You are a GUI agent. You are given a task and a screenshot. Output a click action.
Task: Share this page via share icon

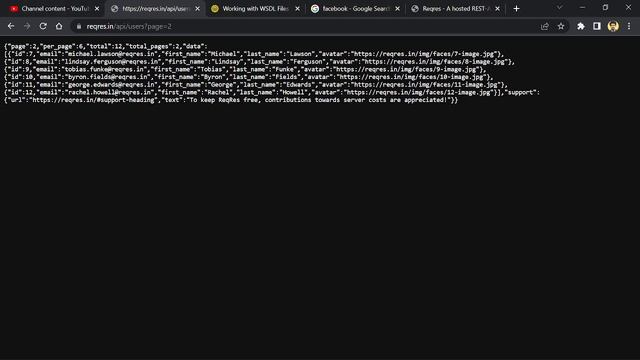(544, 26)
